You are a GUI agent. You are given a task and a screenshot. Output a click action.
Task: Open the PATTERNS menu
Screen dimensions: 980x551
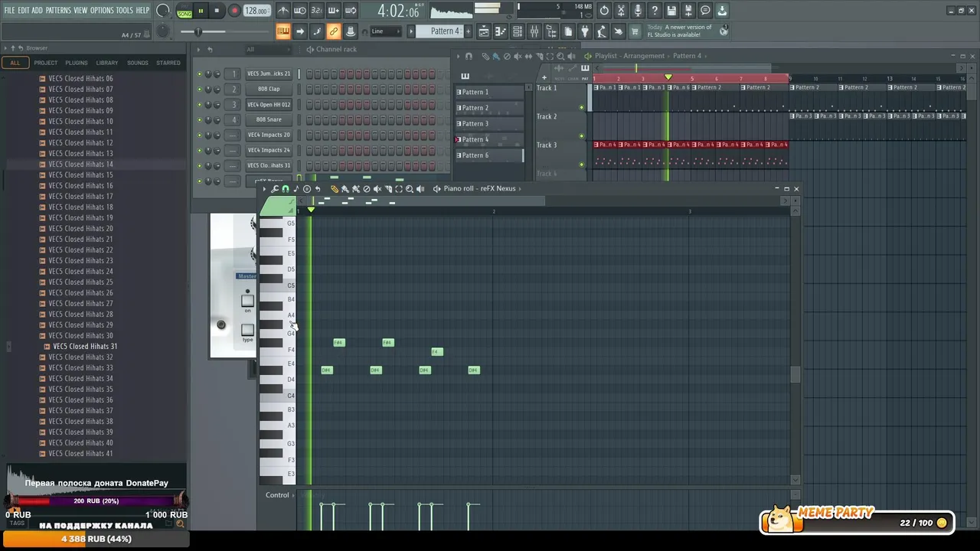(x=58, y=11)
